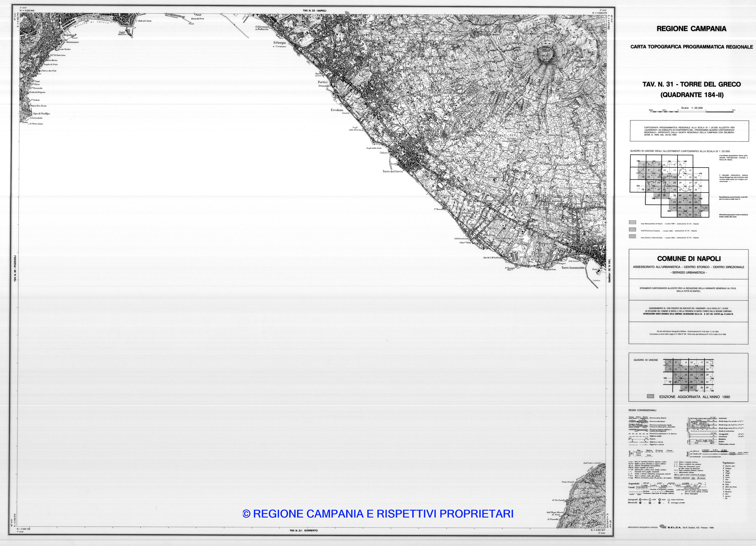Click the "Capo di Posillipo" map label
Image resolution: width=756 pixels, height=546 pixels.
(41, 114)
